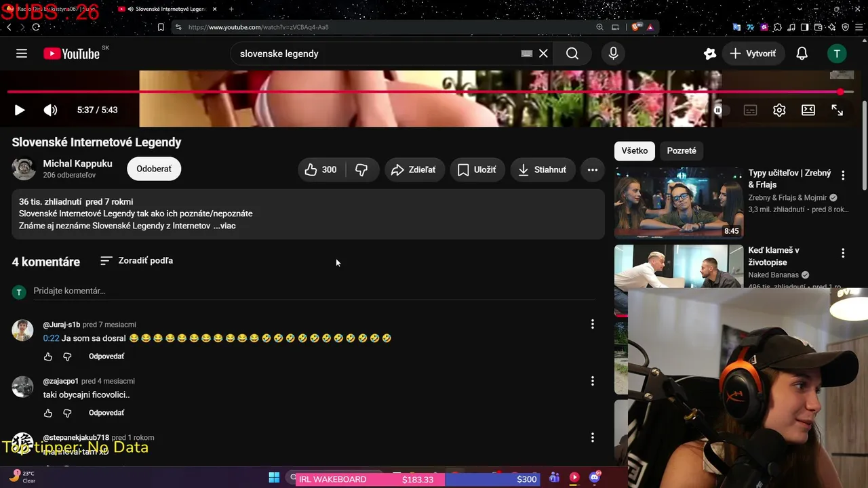Screen dimensions: 868x488
Task: Start voice search with the microphone
Action: coord(614,54)
